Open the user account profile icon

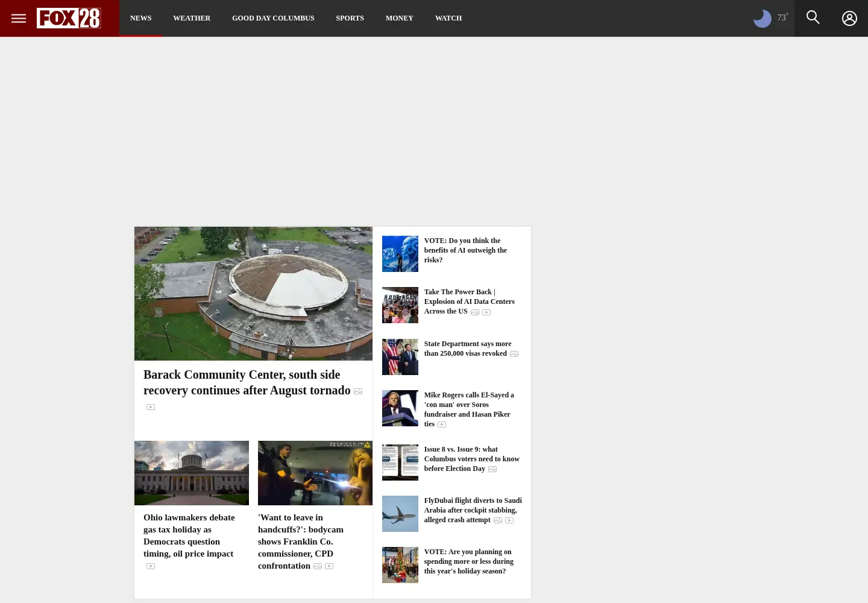[849, 18]
